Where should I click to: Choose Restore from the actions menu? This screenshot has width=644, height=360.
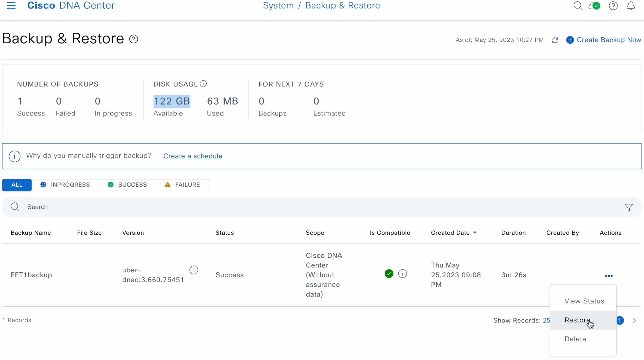(x=583, y=320)
